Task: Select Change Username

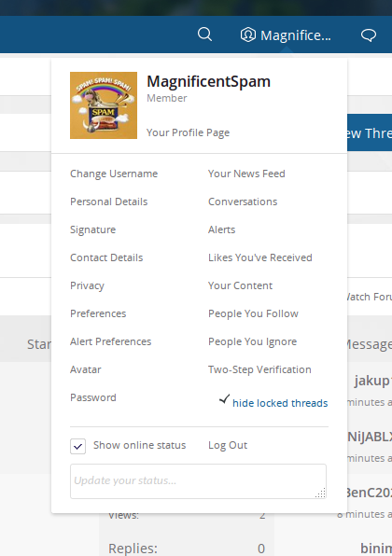Action: pos(114,174)
